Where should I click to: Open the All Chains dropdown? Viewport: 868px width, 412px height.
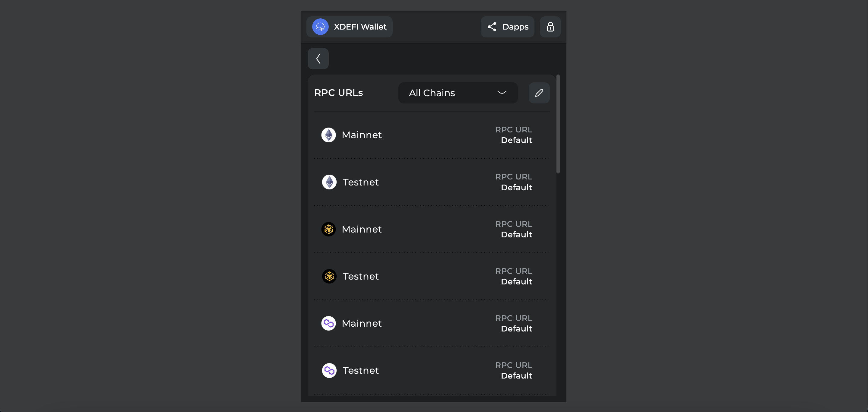point(457,93)
